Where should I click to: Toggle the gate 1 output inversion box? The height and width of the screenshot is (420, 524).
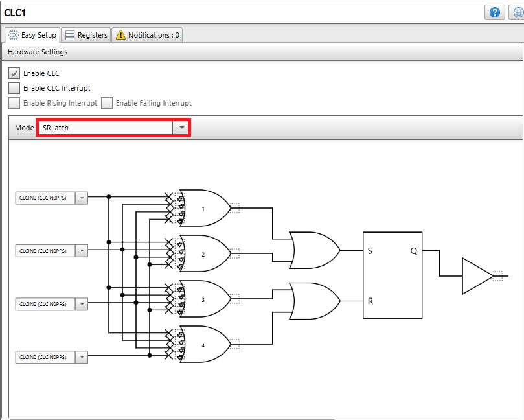point(234,208)
